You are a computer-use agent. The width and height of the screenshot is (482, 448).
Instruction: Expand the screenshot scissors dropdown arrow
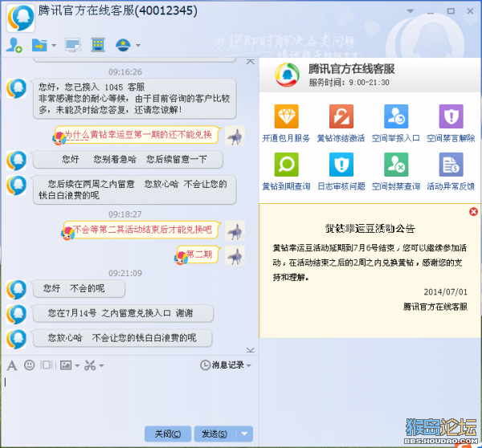tap(101, 365)
